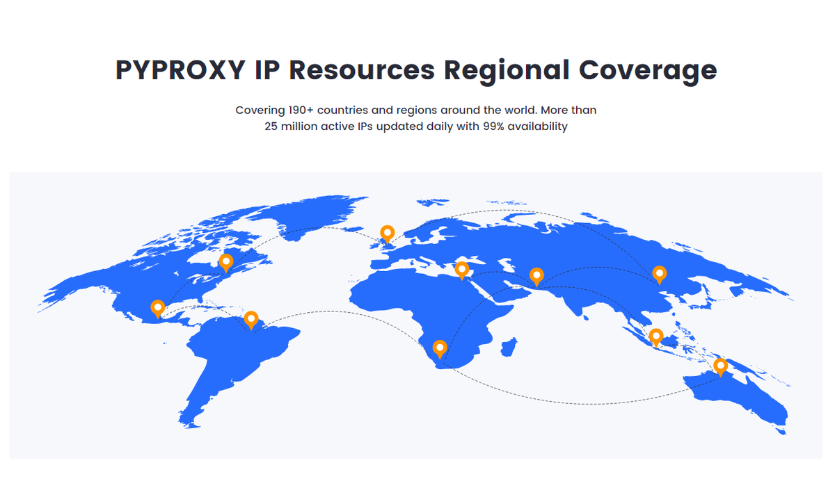The width and height of the screenshot is (835, 504).
Task: Click the map pin over Indonesia
Action: [x=655, y=338]
